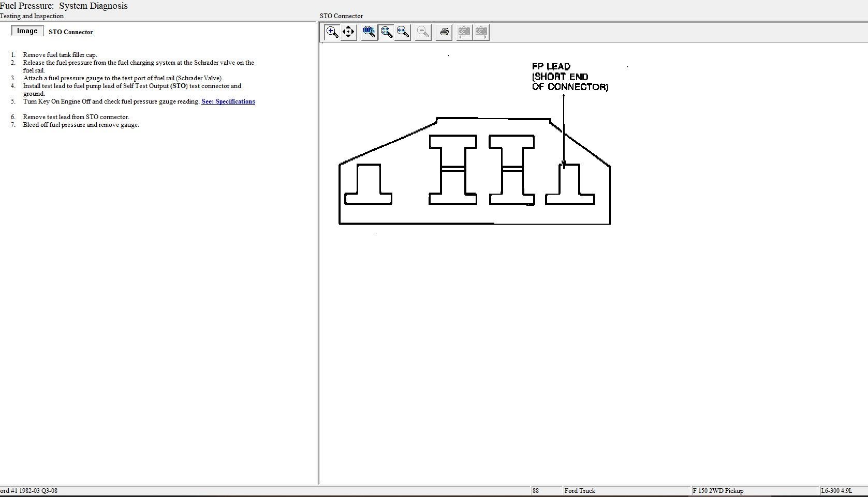Click the L6-300 4.9L engine field
This screenshot has width=868, height=497.
[835, 491]
